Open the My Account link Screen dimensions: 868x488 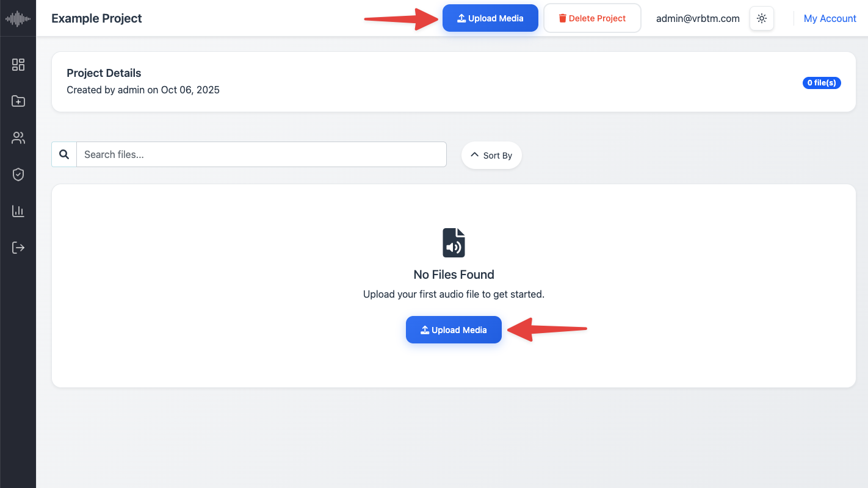(x=830, y=18)
